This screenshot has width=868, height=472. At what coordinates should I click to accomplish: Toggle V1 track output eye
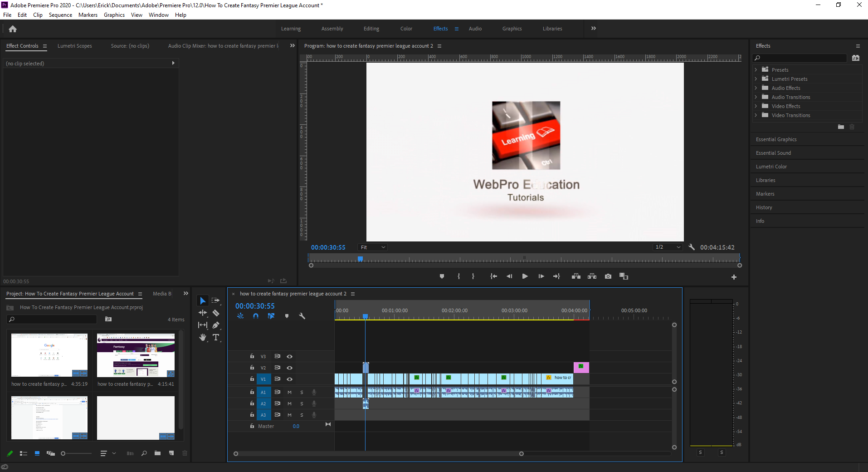(289, 379)
